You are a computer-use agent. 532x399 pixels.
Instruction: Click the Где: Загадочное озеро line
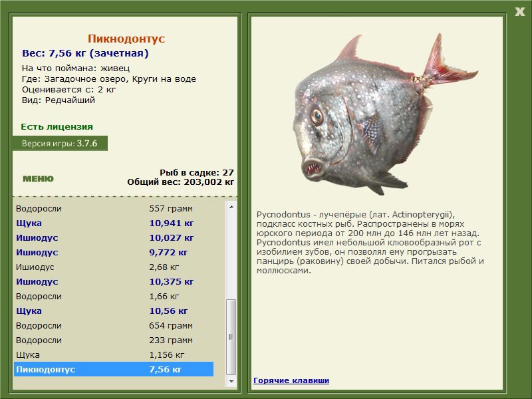click(x=109, y=79)
